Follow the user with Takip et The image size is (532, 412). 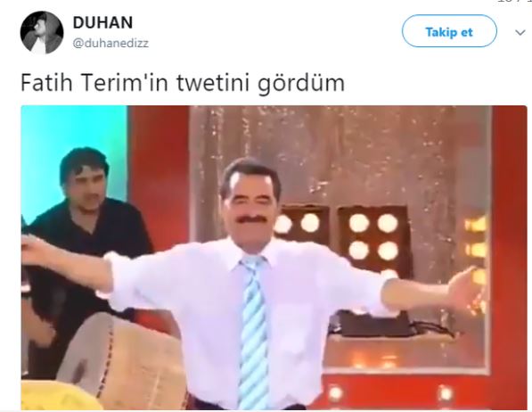point(449,31)
